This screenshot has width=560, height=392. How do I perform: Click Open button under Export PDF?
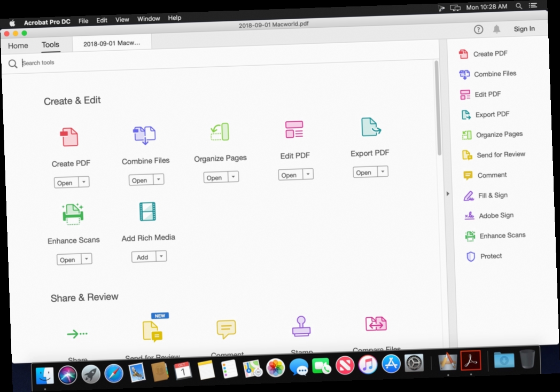pyautogui.click(x=365, y=172)
